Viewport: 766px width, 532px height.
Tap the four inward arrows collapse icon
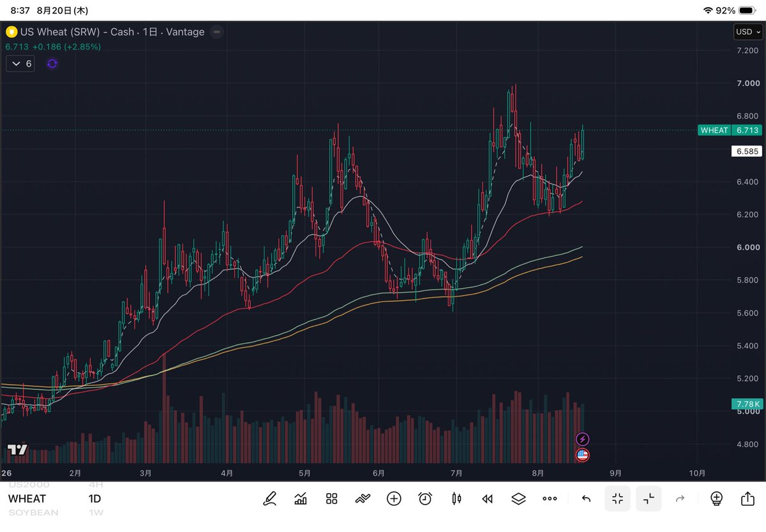coord(617,499)
